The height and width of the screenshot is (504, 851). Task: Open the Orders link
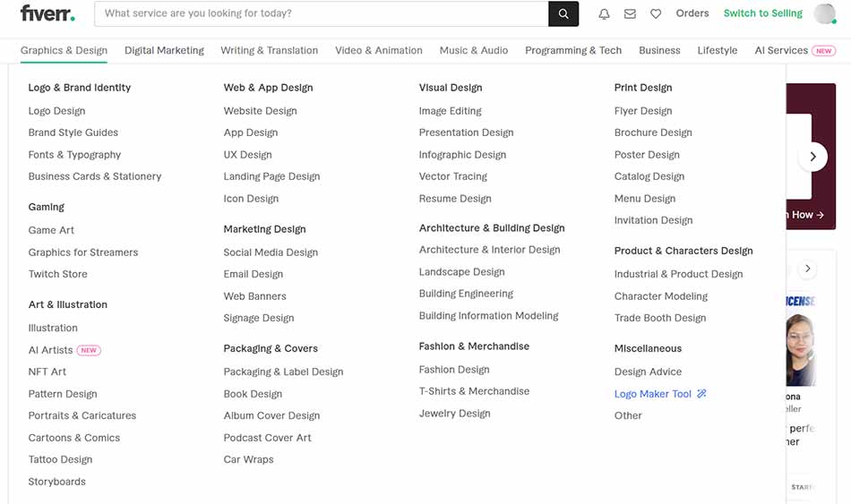click(x=692, y=13)
